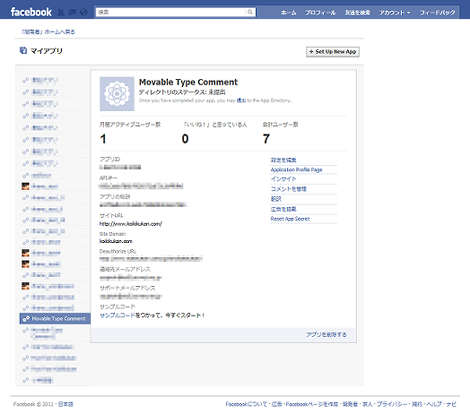Image resolution: width=470 pixels, height=414 pixels.
Task: Open the http://www.koikikukan.com/ site URL
Action: pyautogui.click(x=131, y=224)
